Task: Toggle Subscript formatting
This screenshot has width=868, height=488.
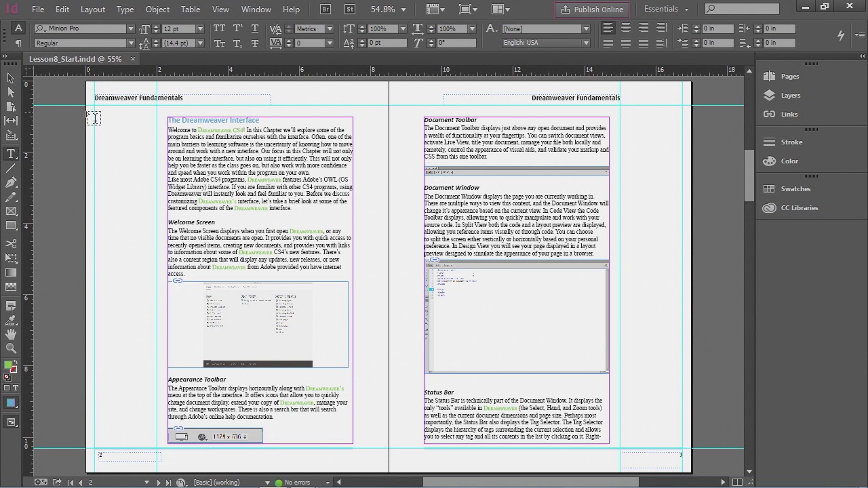Action: (238, 43)
